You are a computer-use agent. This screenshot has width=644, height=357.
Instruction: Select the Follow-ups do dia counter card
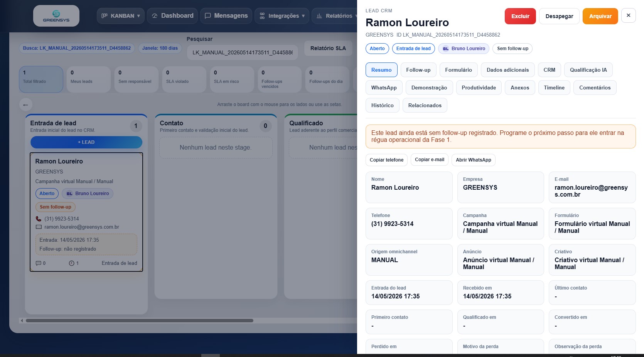[x=327, y=79]
